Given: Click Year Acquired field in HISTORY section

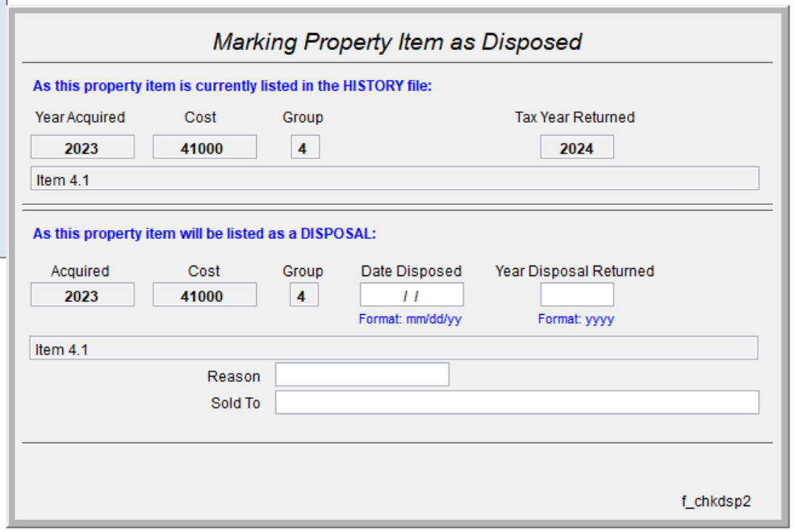Looking at the screenshot, I should coord(82,148).
